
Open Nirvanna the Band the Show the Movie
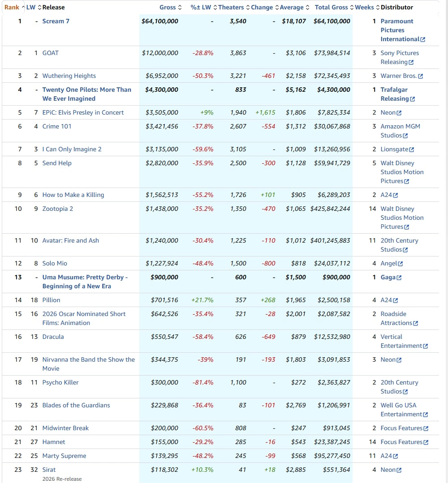click(x=89, y=364)
